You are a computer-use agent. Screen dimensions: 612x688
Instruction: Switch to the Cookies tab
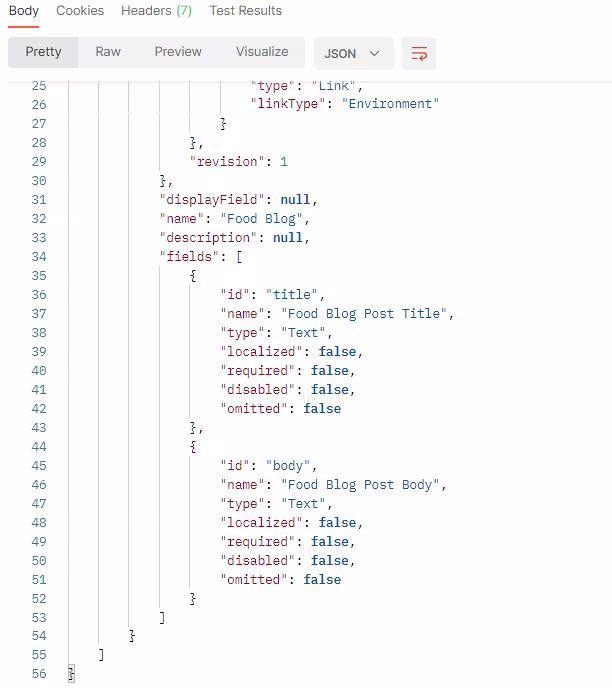click(x=80, y=11)
